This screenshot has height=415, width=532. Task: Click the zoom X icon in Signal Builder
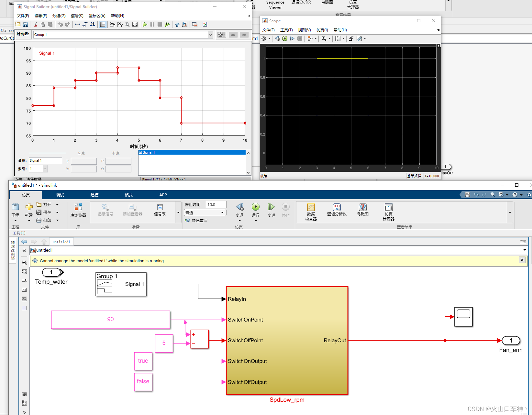[112, 24]
